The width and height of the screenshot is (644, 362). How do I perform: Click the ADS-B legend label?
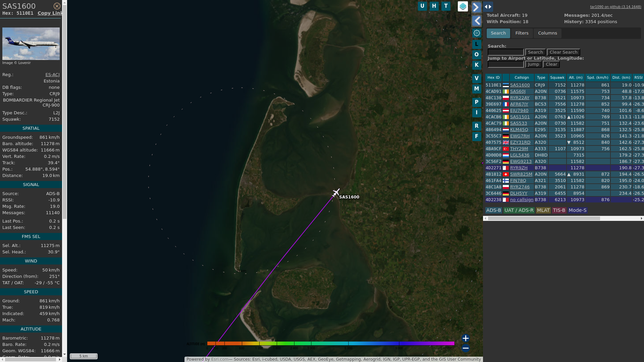coord(493,210)
